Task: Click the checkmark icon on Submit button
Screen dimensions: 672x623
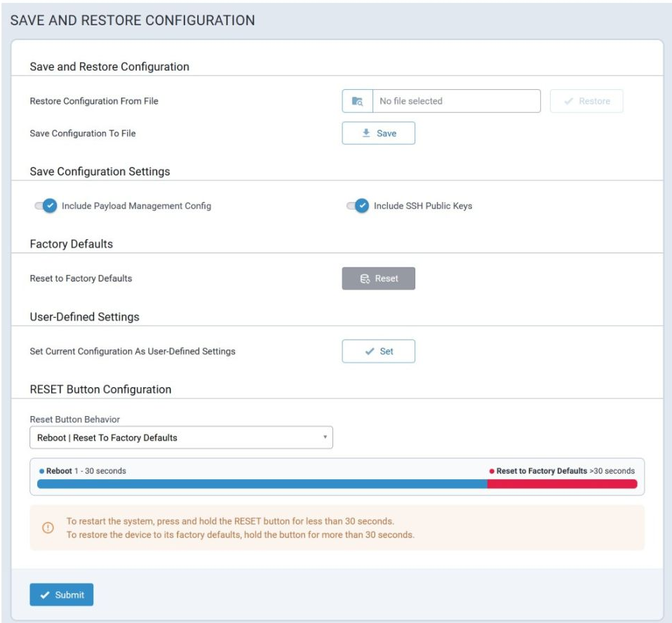Action: point(45,595)
